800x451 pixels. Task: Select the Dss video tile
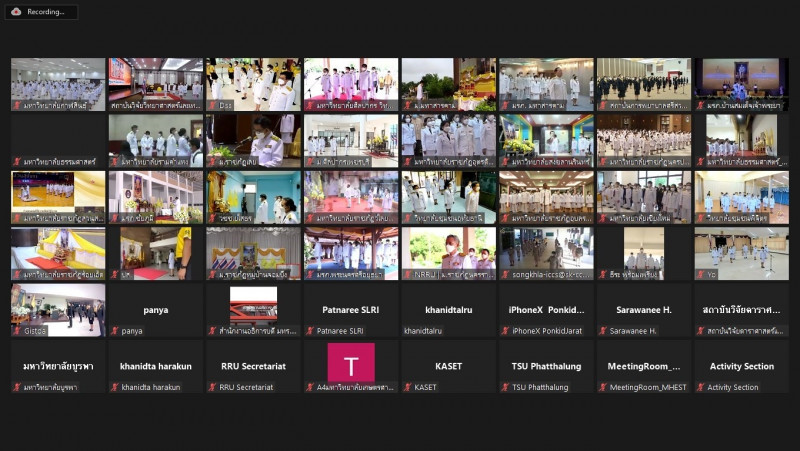[x=253, y=84]
